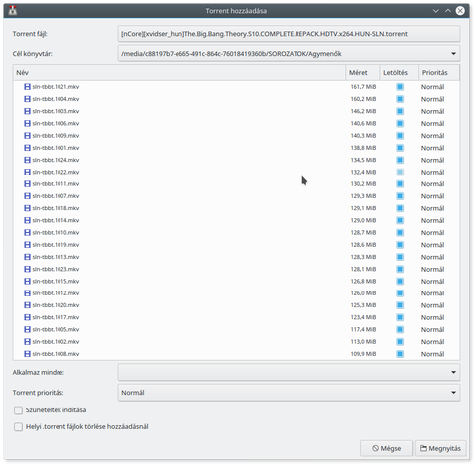
Task: Click the size 128,6 MiB
Action: 363,245
